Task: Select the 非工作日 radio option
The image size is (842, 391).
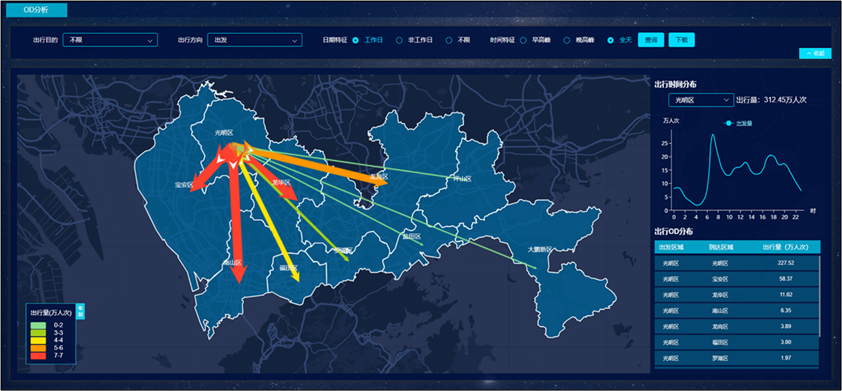Action: [399, 40]
